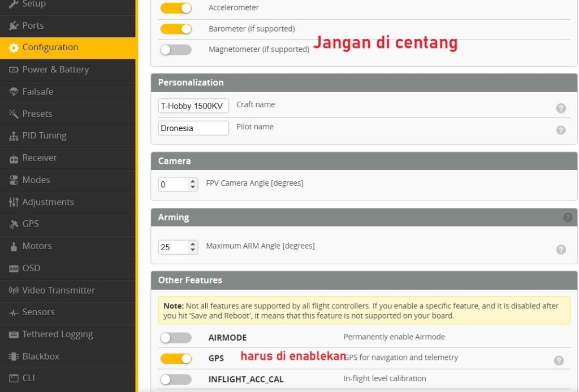Viewport: 579px width, 392px height.
Task: Click the GPS satellite icon in sidebar
Action: click(x=14, y=224)
